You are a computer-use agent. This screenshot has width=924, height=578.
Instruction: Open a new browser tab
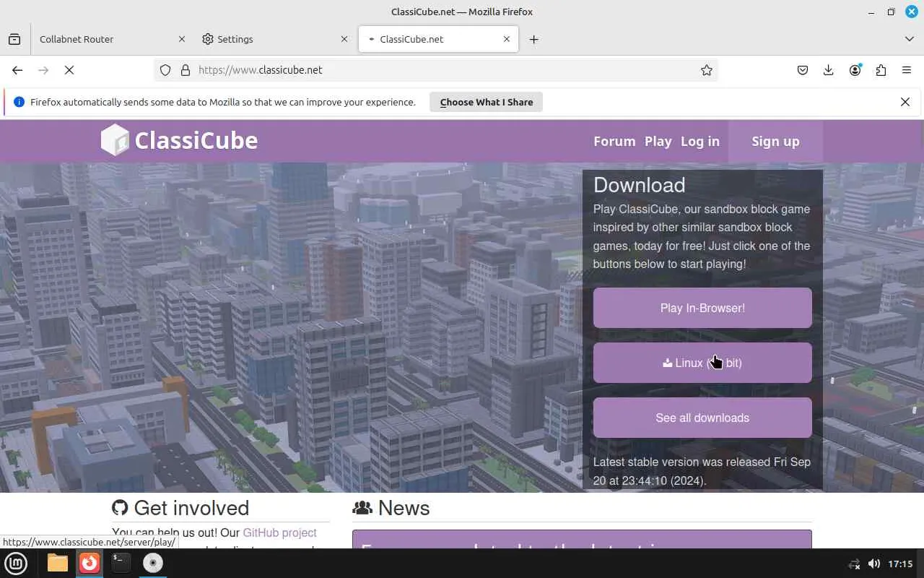point(533,39)
